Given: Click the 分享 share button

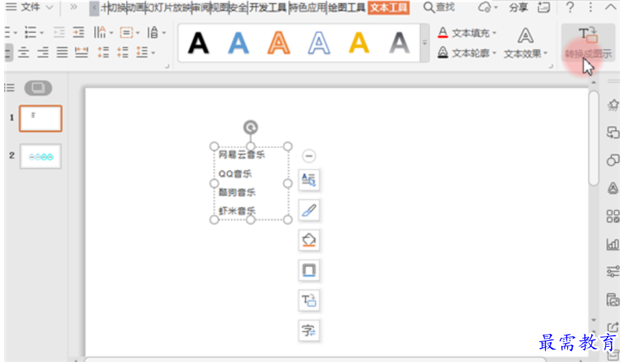Looking at the screenshot, I should [x=519, y=7].
